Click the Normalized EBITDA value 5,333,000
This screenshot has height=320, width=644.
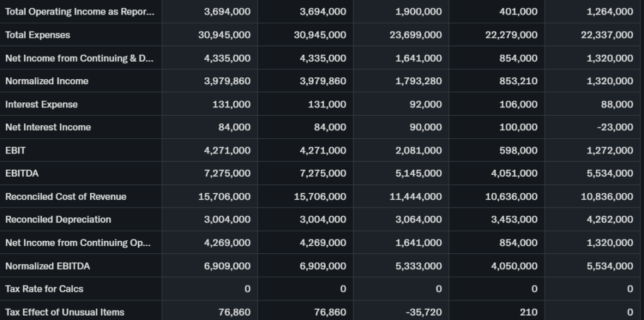[x=418, y=266]
